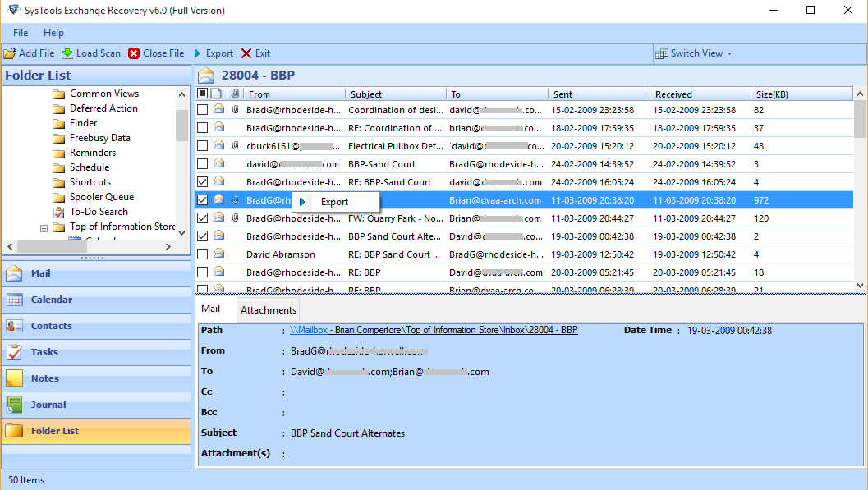Uncheck the RE: BBP-Sand Court email checkbox
The width and height of the screenshot is (868, 490).
pos(203,182)
